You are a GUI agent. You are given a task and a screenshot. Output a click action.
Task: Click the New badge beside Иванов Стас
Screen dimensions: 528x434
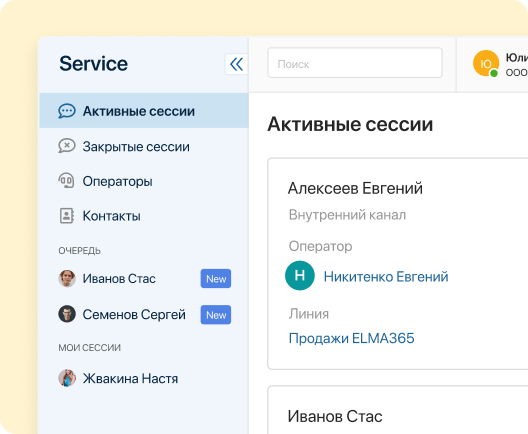pyautogui.click(x=216, y=278)
